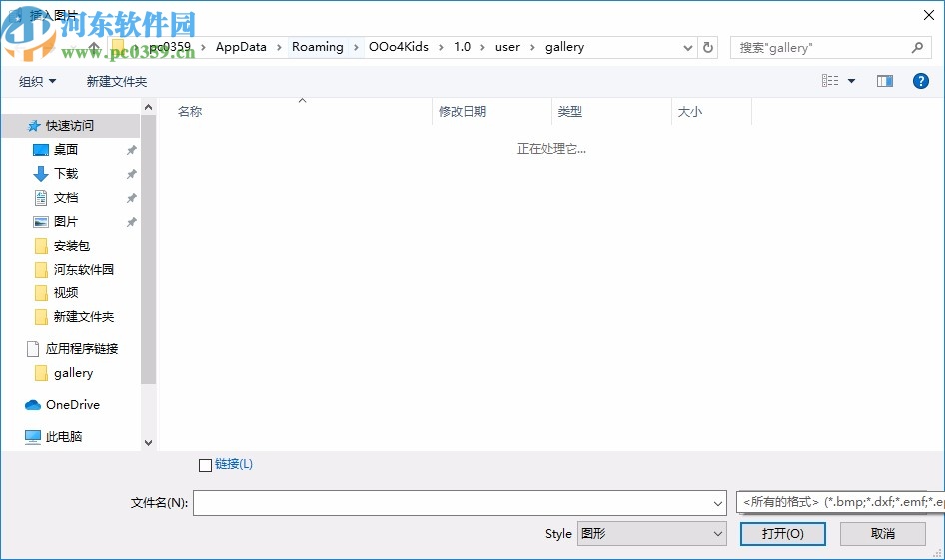
Task: Select user in the breadcrumb path
Action: [507, 47]
